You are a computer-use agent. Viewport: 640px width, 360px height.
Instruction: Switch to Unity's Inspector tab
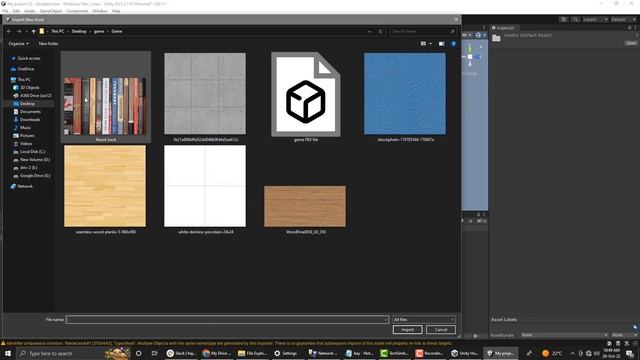(503, 28)
